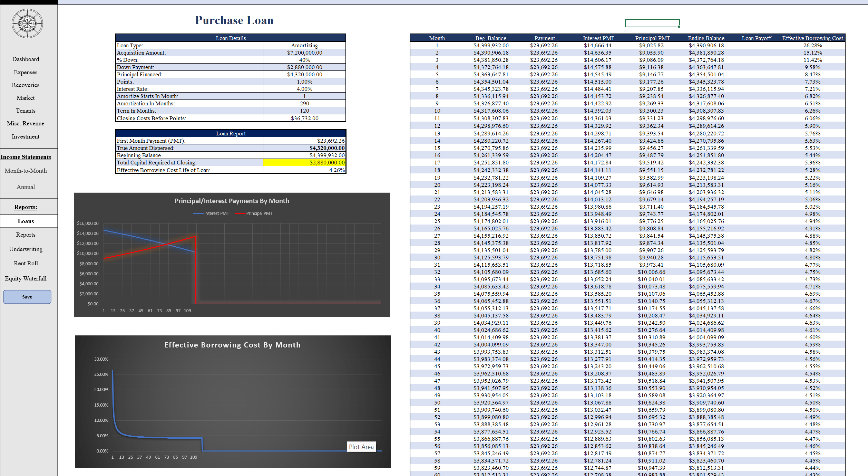Click the empty selected cell above table

(652, 23)
